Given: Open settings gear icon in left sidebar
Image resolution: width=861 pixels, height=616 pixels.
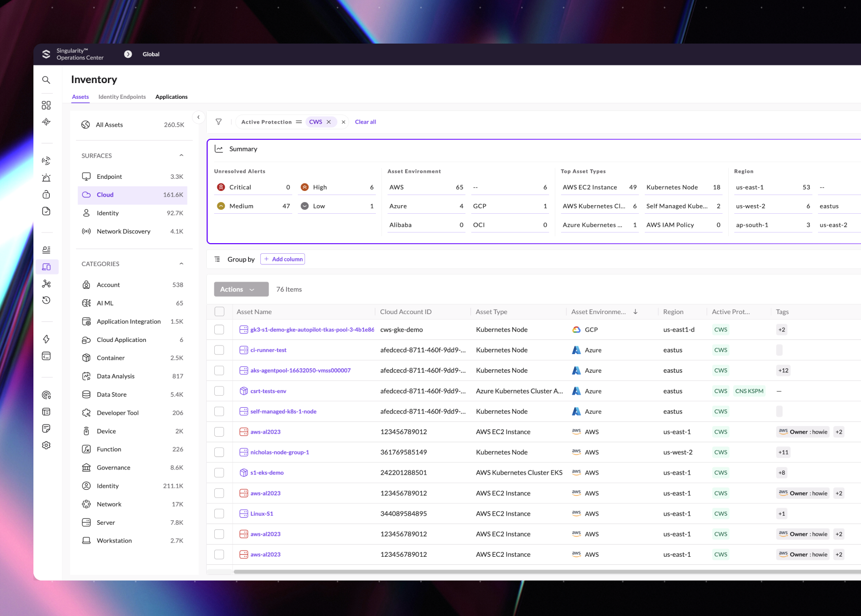Looking at the screenshot, I should tap(46, 445).
